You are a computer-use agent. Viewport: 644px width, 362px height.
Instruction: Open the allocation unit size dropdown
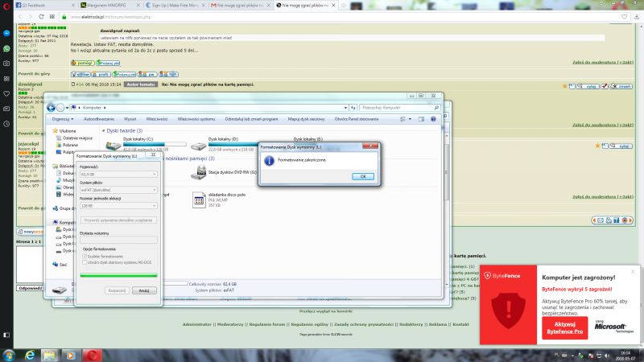coord(118,206)
